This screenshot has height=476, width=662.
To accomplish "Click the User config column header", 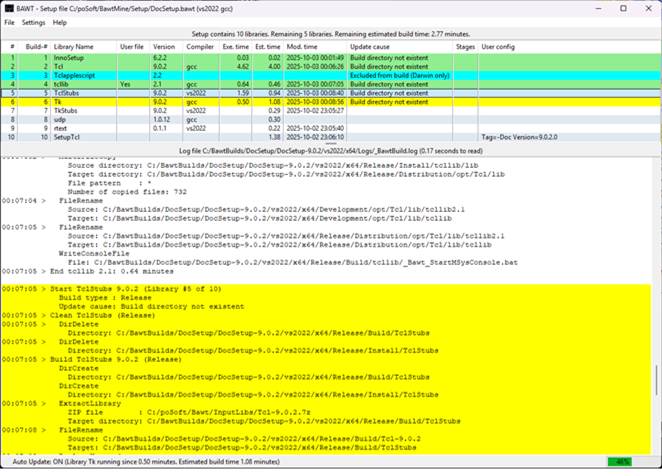I will point(498,46).
